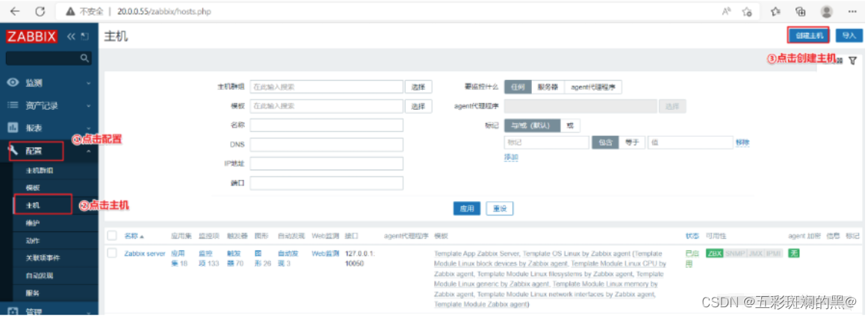This screenshot has width=868, height=317.
Task: Select the 或 tag mode
Action: point(570,126)
